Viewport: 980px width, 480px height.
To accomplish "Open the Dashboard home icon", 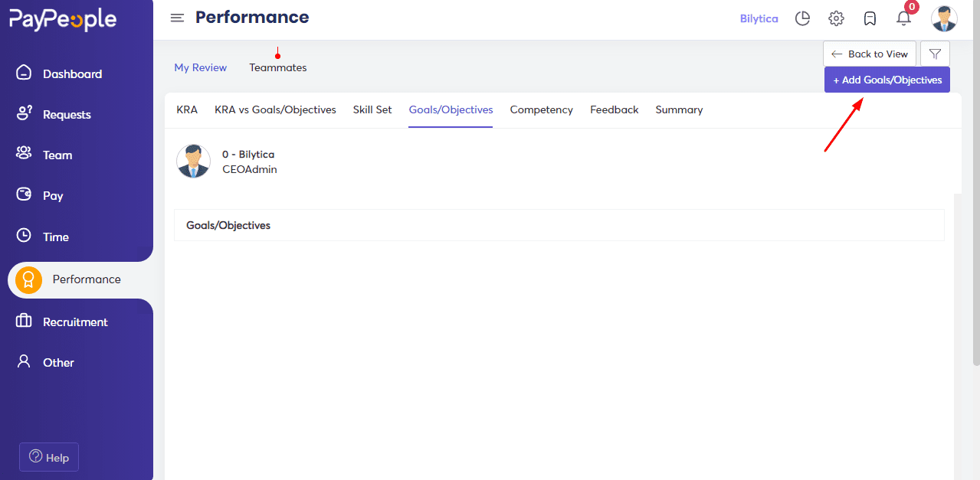I will pos(25,73).
